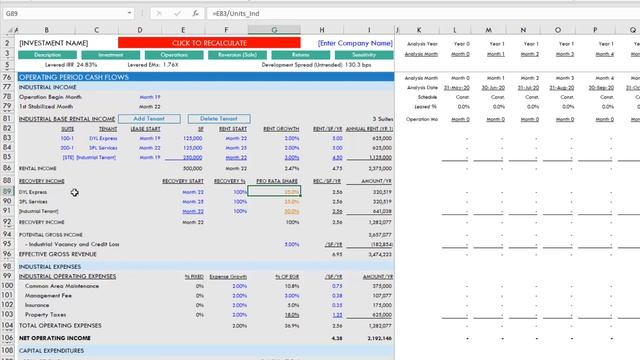
Task: Click SF value 125,000 in row 84
Action: (192, 148)
